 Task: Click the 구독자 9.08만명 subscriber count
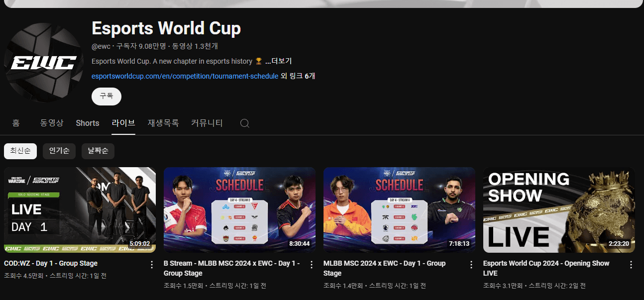tap(141, 46)
